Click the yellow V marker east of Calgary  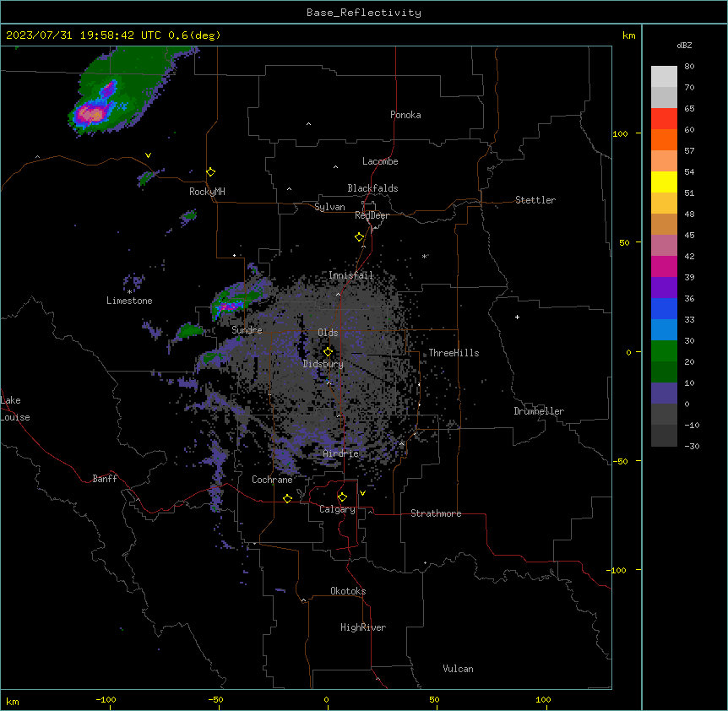tap(362, 493)
